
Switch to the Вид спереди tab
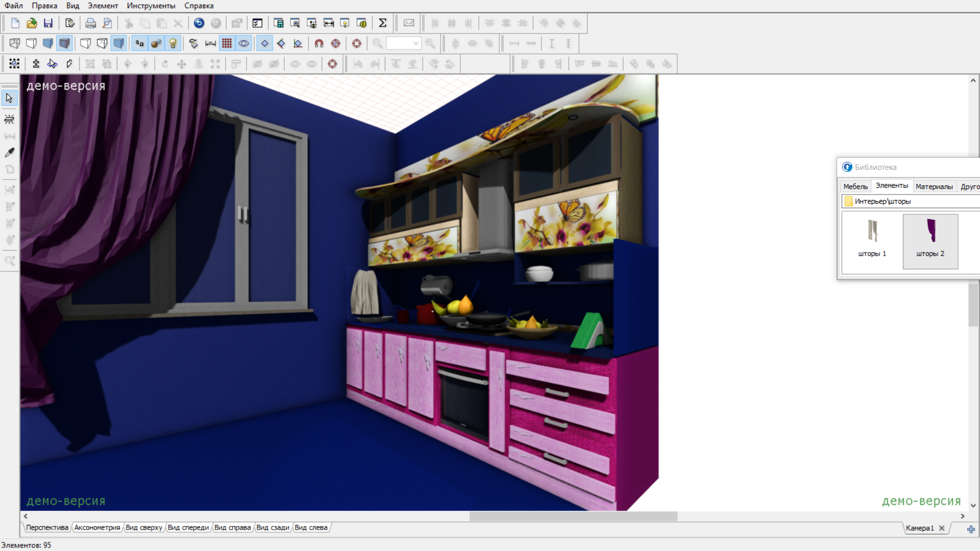pyautogui.click(x=188, y=528)
